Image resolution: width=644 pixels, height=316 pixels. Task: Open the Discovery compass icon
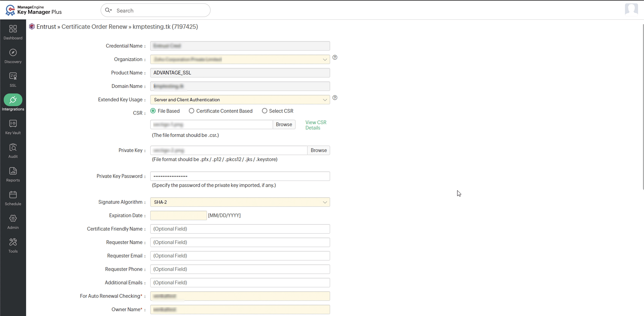click(x=13, y=53)
